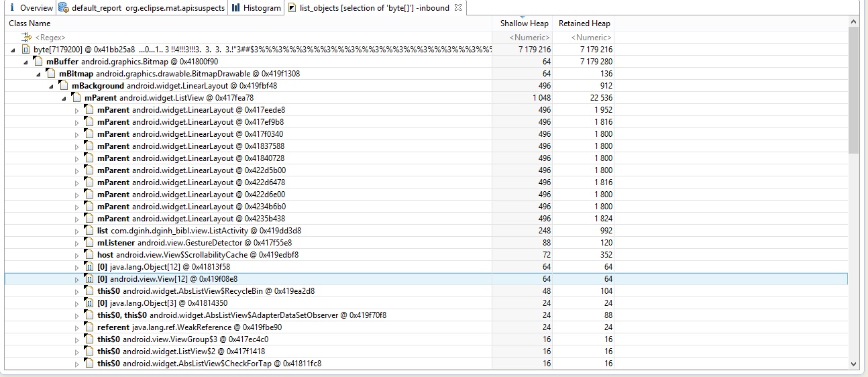Viewport: 868px width, 377px height.
Task: Click the array icon of android.view.View[12]
Action: tap(89, 279)
